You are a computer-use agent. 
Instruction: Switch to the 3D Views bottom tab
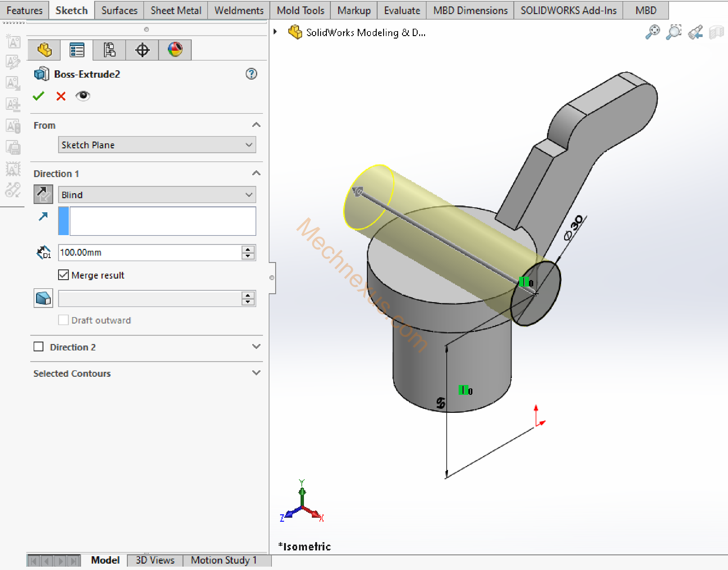click(x=155, y=560)
